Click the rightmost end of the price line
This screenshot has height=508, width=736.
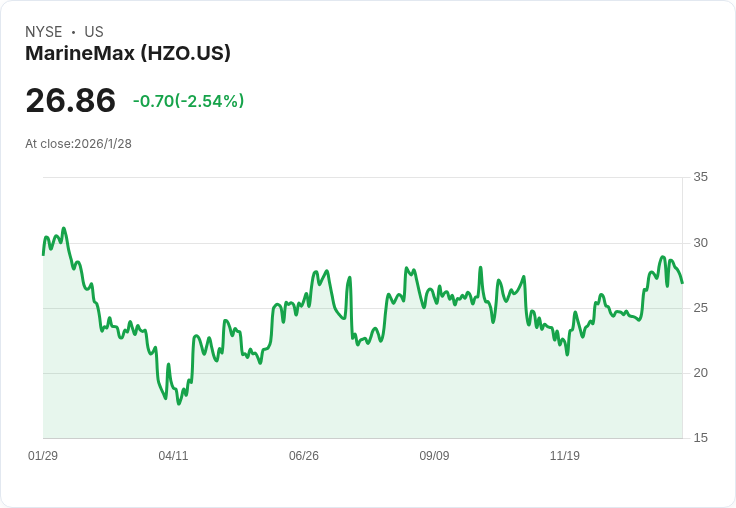tap(682, 283)
